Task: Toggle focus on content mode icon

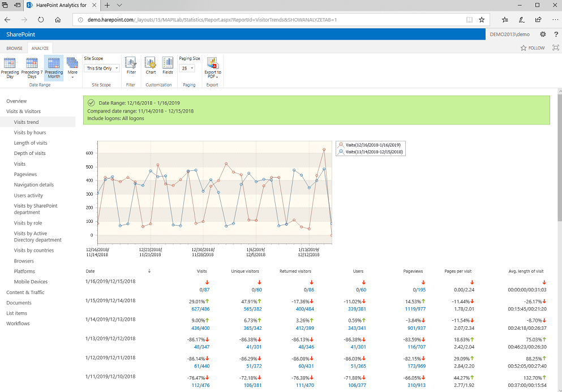Action: (x=556, y=48)
